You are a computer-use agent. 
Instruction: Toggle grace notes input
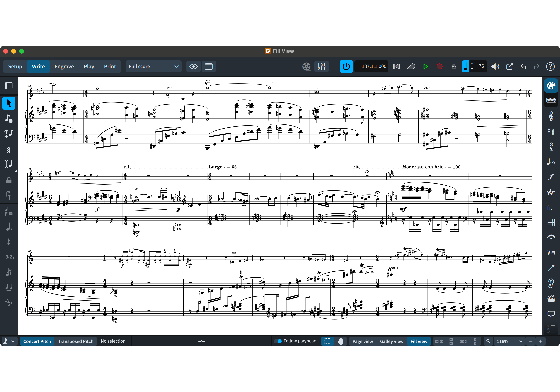click(x=9, y=272)
